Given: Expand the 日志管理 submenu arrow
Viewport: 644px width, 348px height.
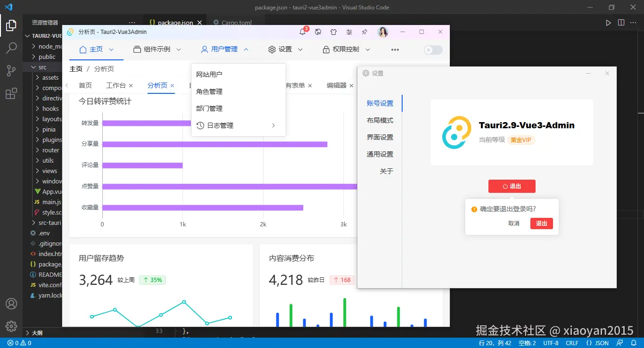Looking at the screenshot, I should [273, 125].
